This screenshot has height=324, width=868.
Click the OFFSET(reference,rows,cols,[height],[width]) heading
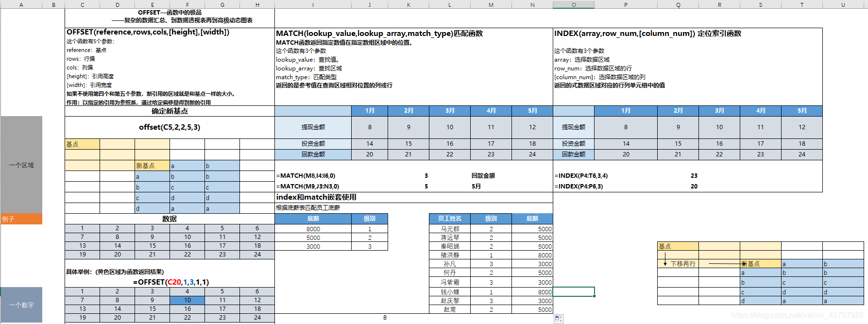click(x=148, y=32)
